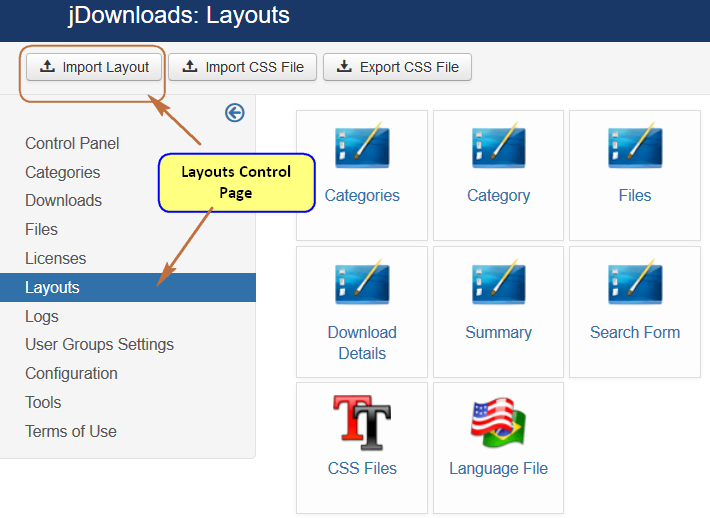Click the Import CSS File button
The height and width of the screenshot is (518, 710).
tap(242, 67)
